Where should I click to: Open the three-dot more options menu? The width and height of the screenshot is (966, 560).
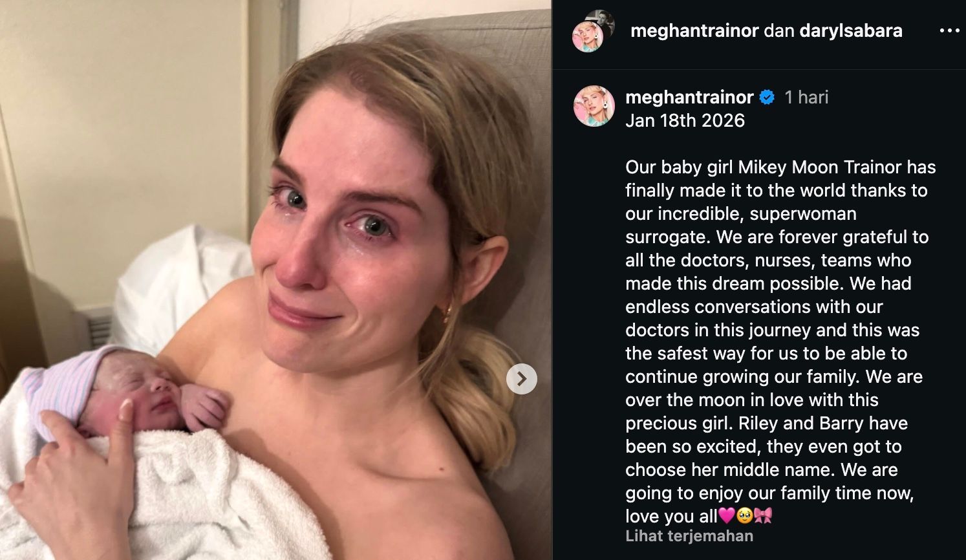tap(949, 30)
